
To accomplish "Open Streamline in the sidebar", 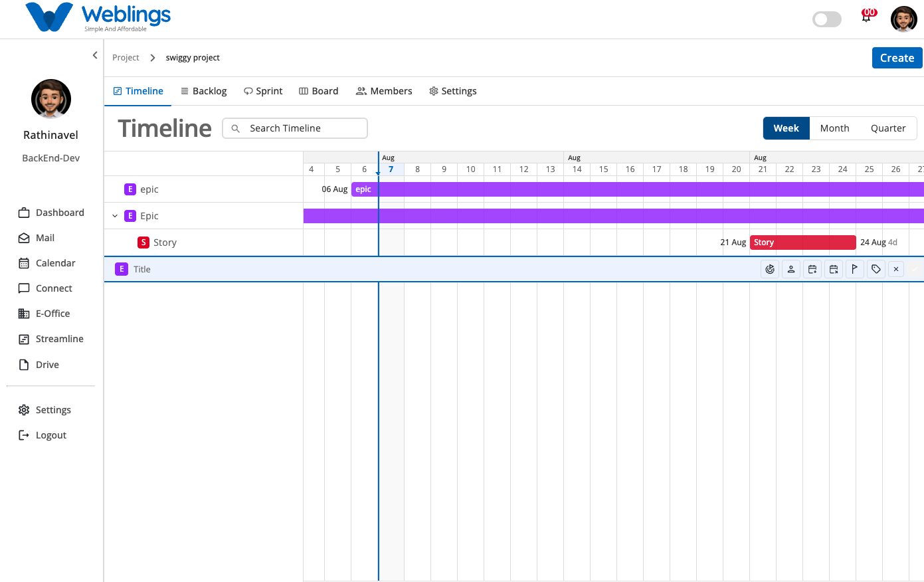I will [51, 339].
